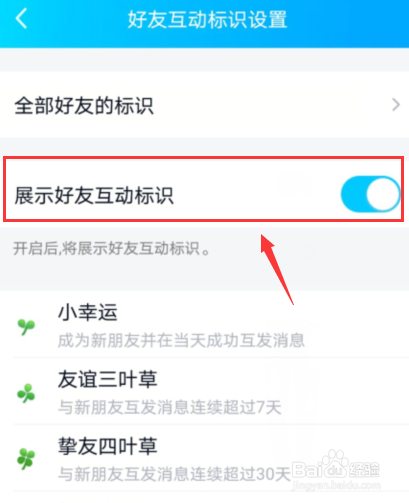Select the 挚友四叶草 title text
Screen dimensions: 409x503
[107, 446]
